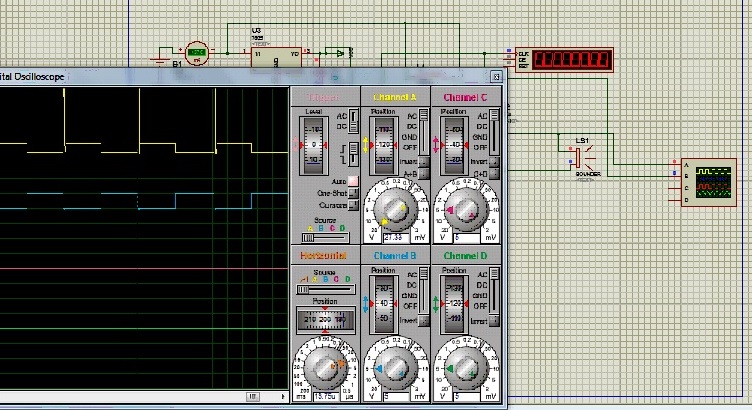Click the Channel D heading label
Viewport: 752px width, 410px height.
465,256
